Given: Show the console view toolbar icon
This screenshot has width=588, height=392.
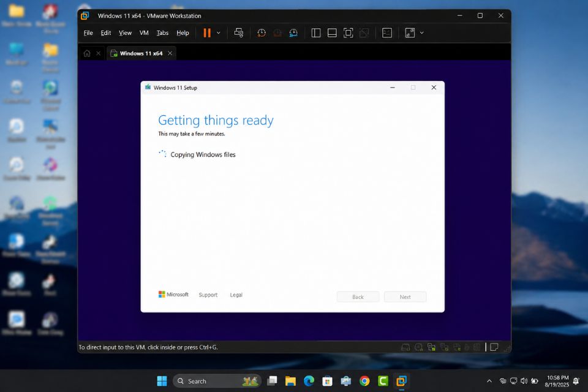Looking at the screenshot, I should coord(387,33).
